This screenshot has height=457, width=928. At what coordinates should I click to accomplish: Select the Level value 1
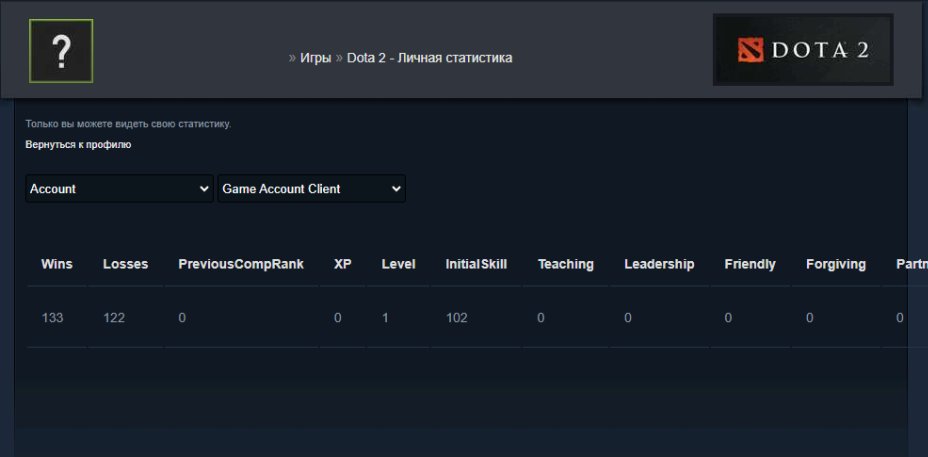(x=385, y=318)
